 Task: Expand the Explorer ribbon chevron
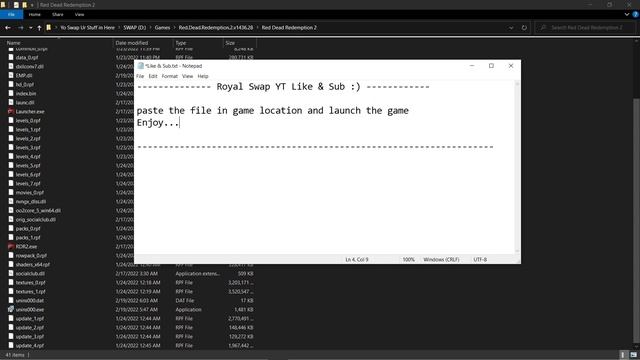[627, 14]
